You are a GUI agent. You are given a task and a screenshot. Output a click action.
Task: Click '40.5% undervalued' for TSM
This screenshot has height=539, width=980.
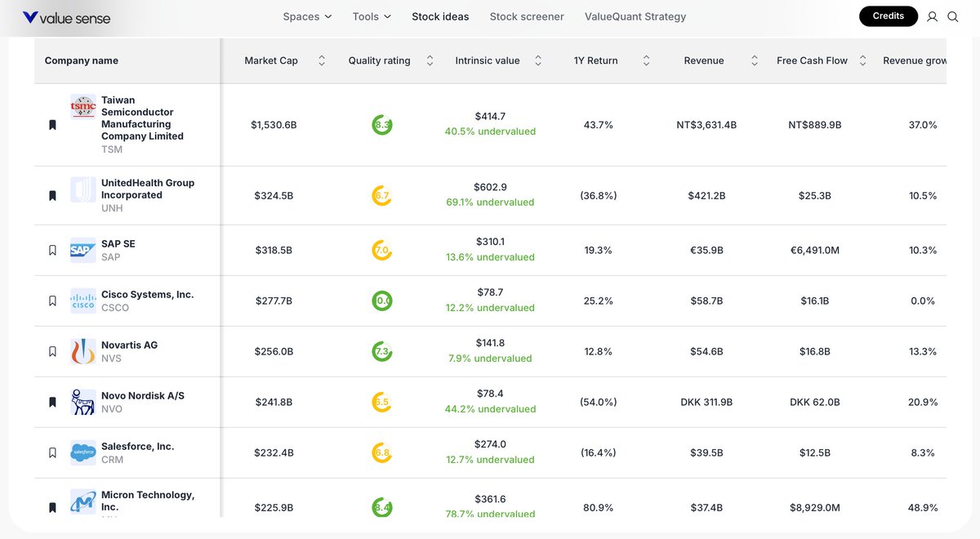pyautogui.click(x=490, y=131)
